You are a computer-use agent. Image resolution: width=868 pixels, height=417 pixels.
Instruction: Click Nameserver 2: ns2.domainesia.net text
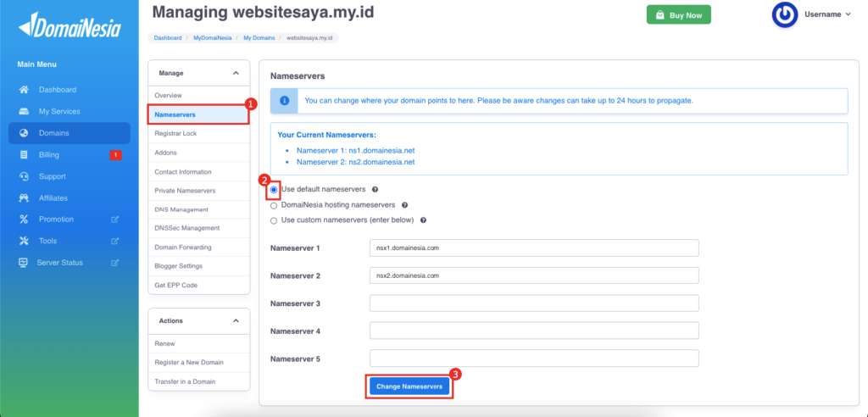[355, 162]
